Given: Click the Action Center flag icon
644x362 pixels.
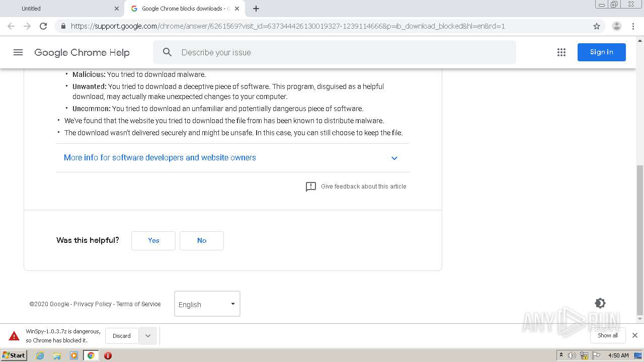Looking at the screenshot, I should (596, 355).
